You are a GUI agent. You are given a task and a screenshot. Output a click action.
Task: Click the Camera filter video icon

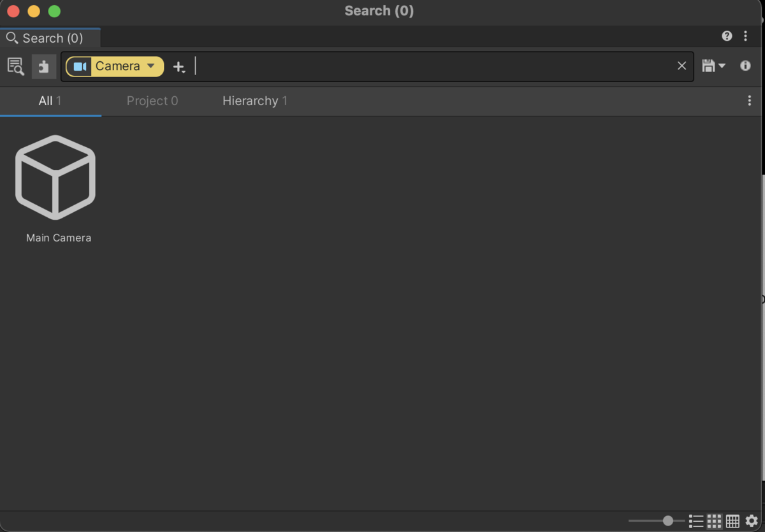pos(80,66)
